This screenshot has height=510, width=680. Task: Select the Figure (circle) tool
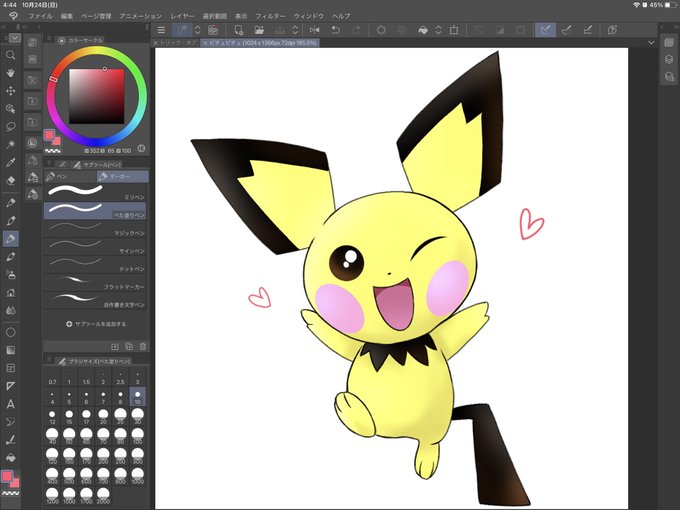point(10,332)
